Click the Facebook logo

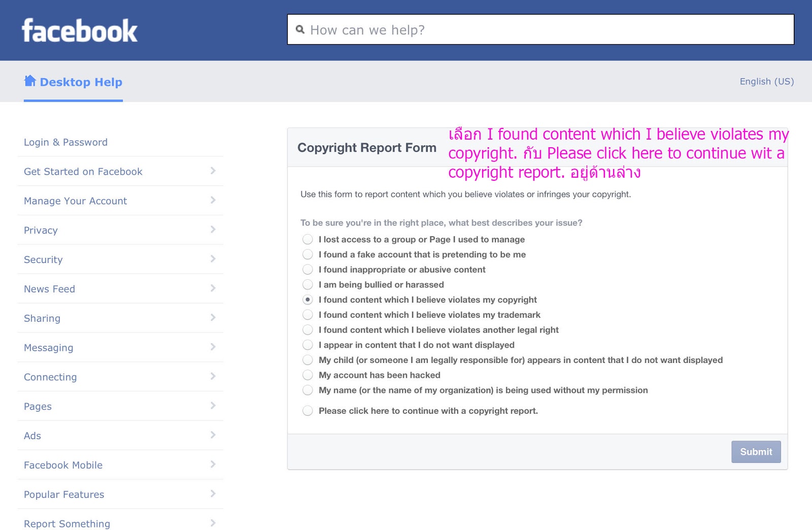80,30
